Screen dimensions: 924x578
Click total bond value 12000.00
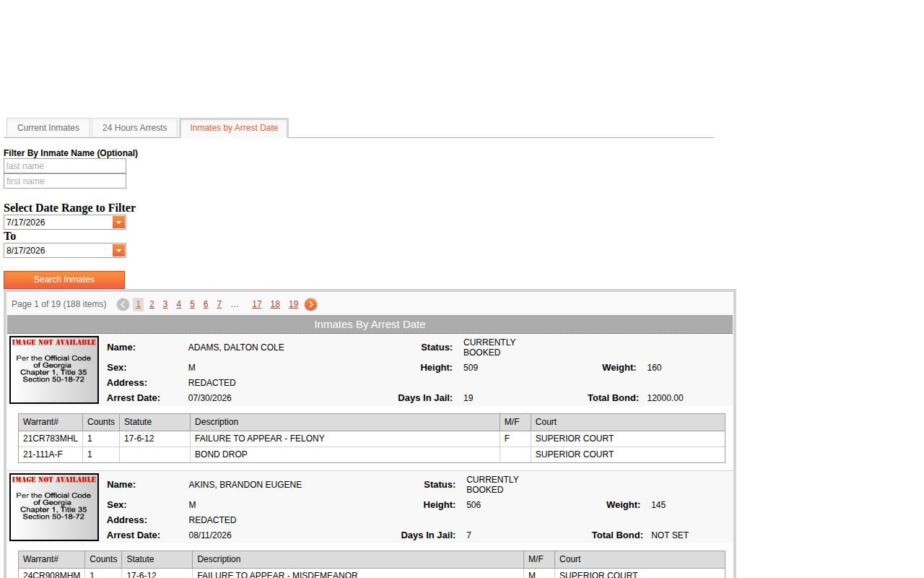point(666,398)
